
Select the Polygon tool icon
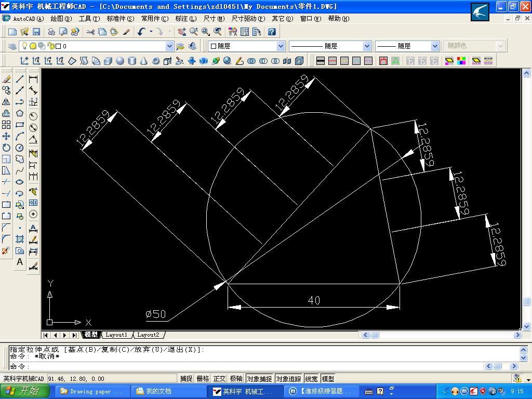pyautogui.click(x=20, y=113)
